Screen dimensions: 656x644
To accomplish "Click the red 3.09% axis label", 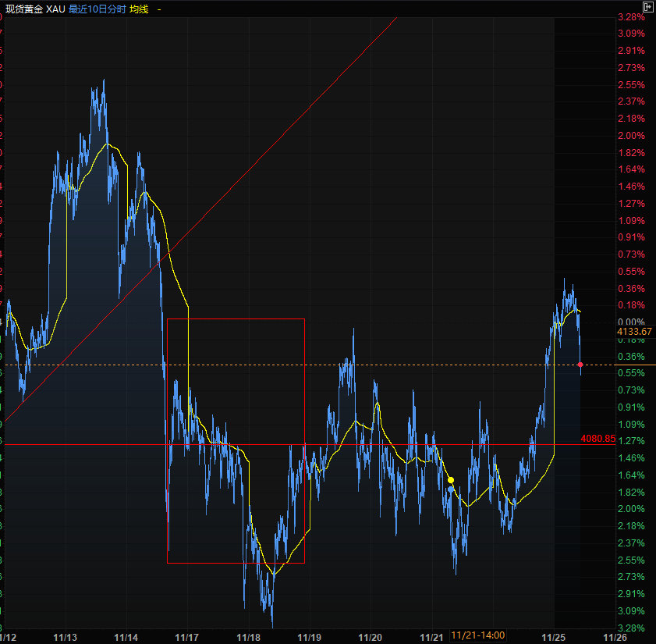I will 631,33.
